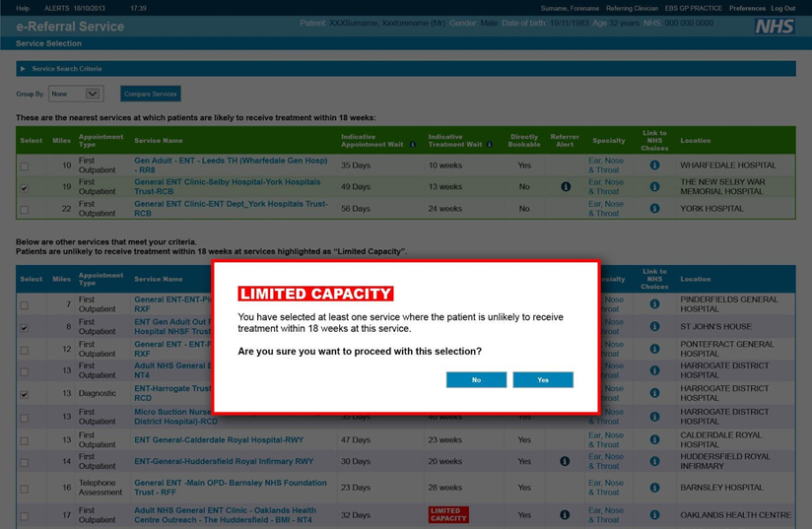Viewport: 812px width, 529px height.
Task: Untick checkbox for St John's House row
Action: pos(25,328)
